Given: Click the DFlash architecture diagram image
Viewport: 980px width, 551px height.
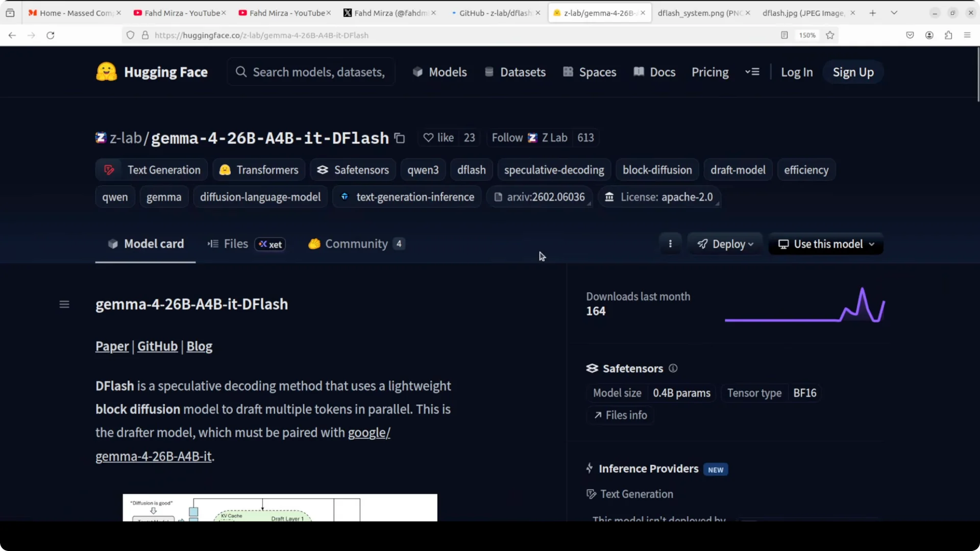Looking at the screenshot, I should (x=280, y=508).
